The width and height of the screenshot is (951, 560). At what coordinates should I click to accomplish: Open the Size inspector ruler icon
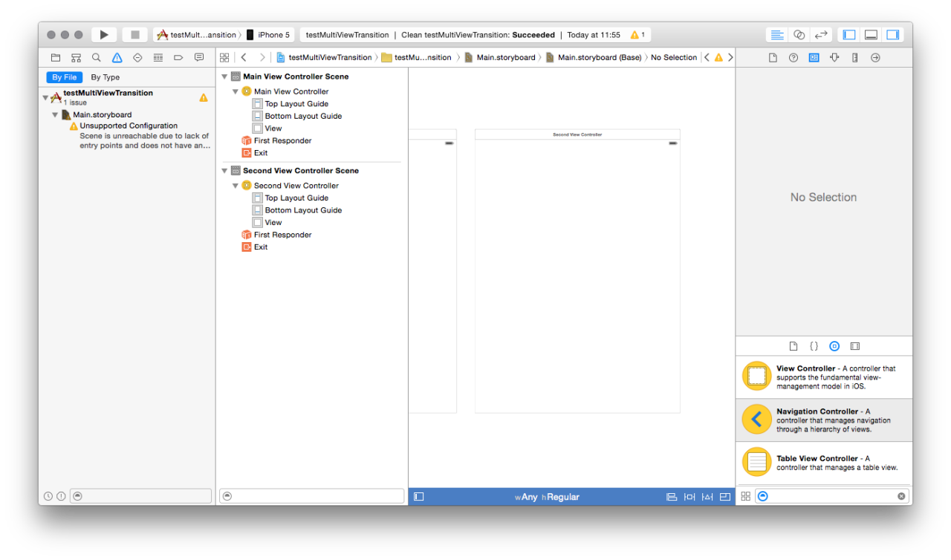[x=854, y=57]
